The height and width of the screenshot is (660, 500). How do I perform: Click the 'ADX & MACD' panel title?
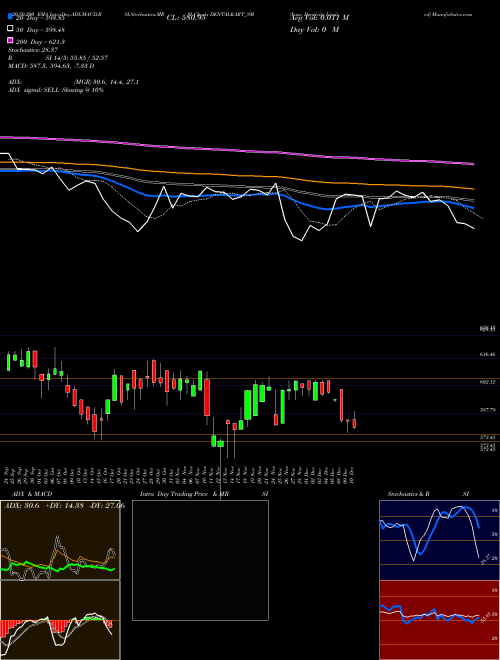32,494
